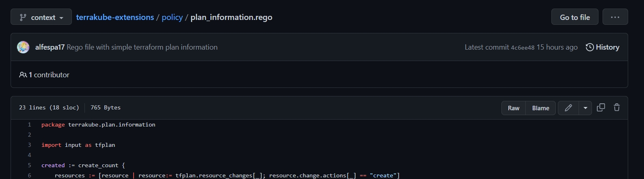Open the "context" branch selector dropdown
Image resolution: width=644 pixels, height=179 pixels.
click(x=41, y=17)
